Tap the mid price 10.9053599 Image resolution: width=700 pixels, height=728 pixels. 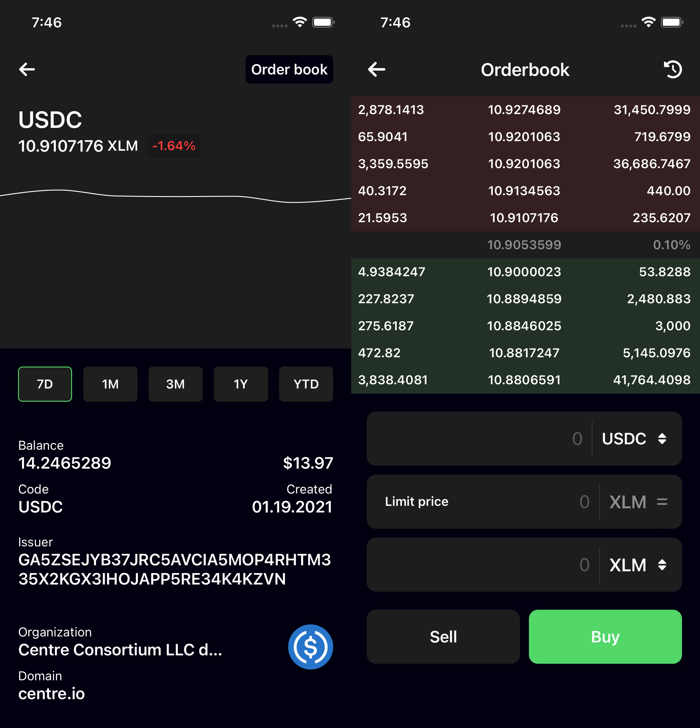pos(524,245)
